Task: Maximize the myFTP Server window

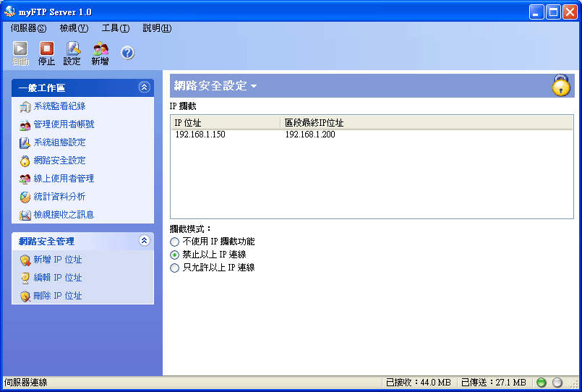Action: pyautogui.click(x=553, y=12)
